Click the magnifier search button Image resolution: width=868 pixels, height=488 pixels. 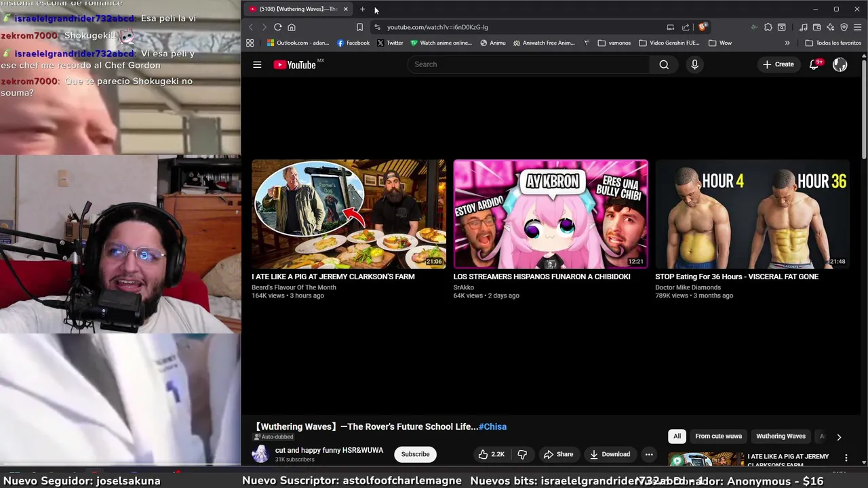(x=664, y=64)
